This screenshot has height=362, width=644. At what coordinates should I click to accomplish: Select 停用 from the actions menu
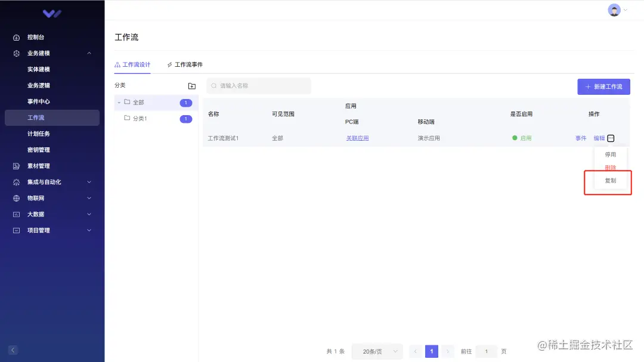pos(611,154)
